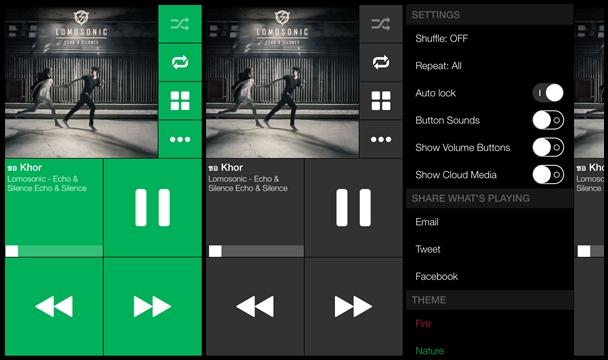
Task: Pause playback in the green player
Action: tap(153, 208)
